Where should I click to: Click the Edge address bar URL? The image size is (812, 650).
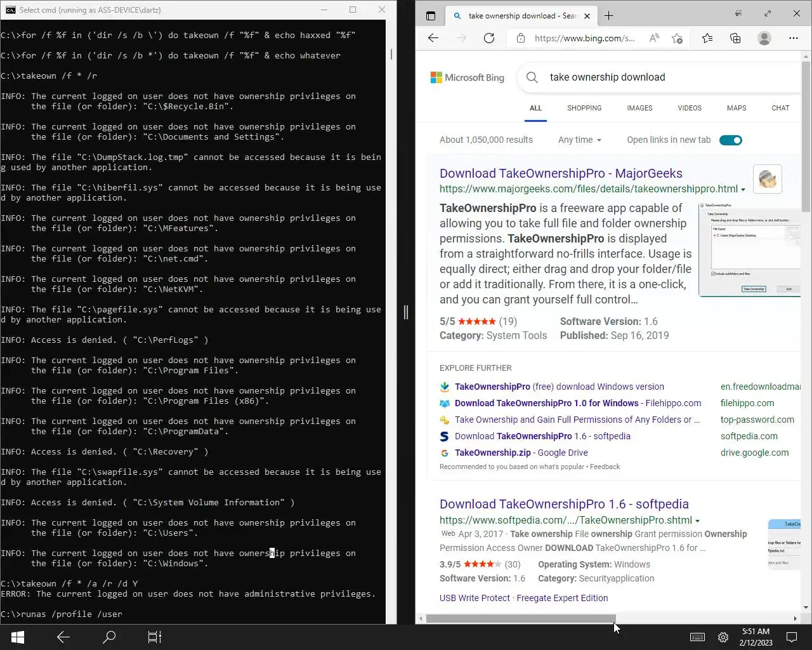coord(584,38)
